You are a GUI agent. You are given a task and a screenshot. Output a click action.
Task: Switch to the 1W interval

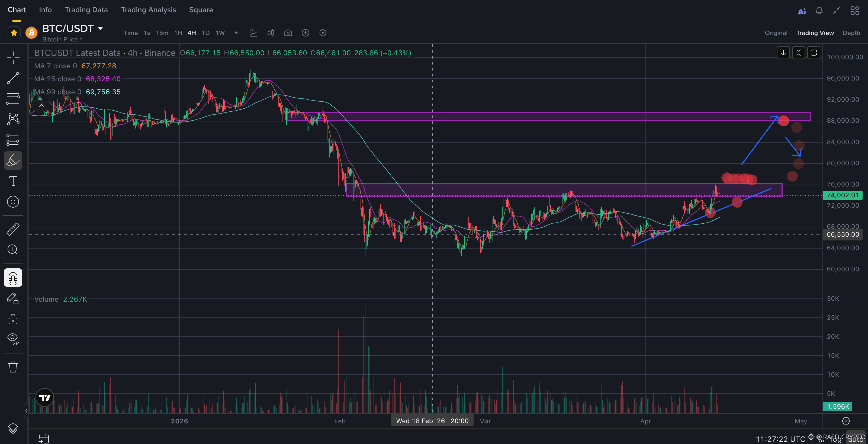pos(220,33)
